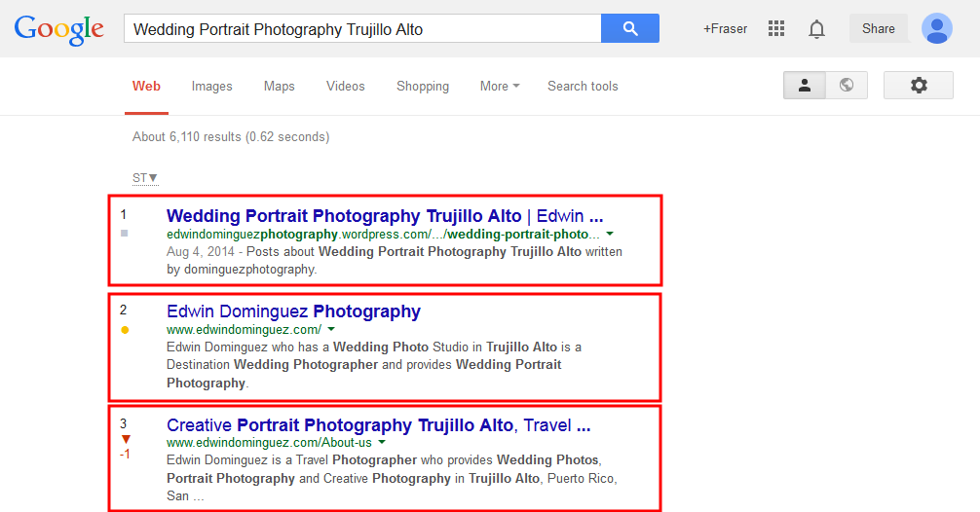Expand the green arrow beside www.edwindominguez.com/

pyautogui.click(x=331, y=329)
